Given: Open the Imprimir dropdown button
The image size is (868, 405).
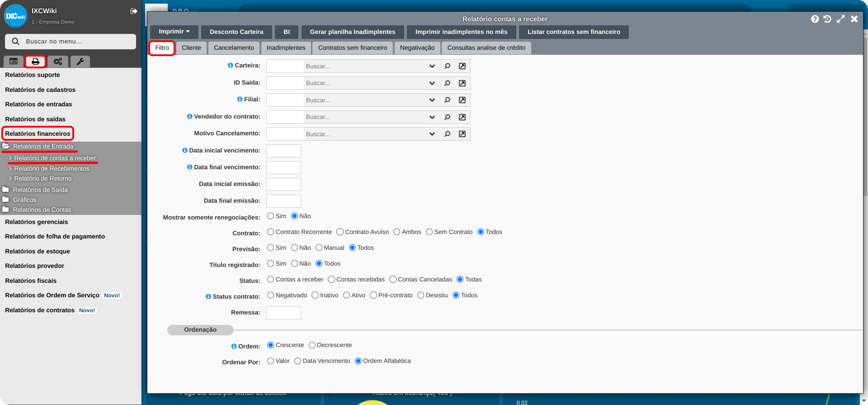Looking at the screenshot, I should pyautogui.click(x=174, y=32).
